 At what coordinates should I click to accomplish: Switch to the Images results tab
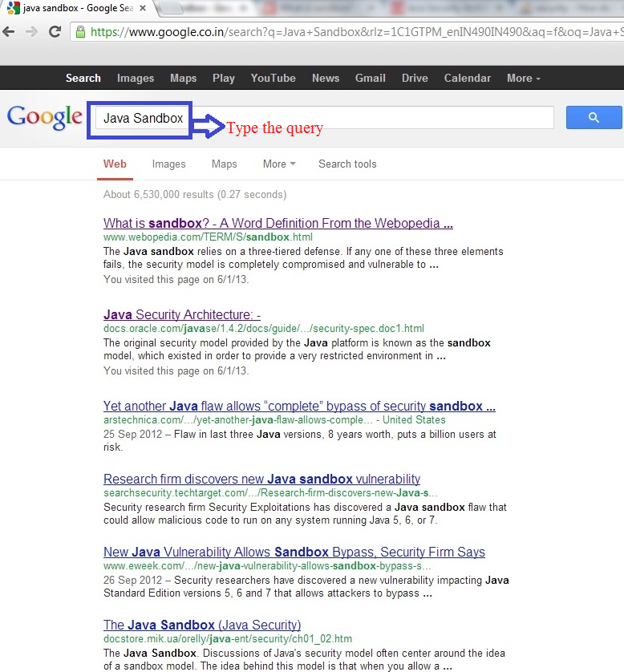169,164
